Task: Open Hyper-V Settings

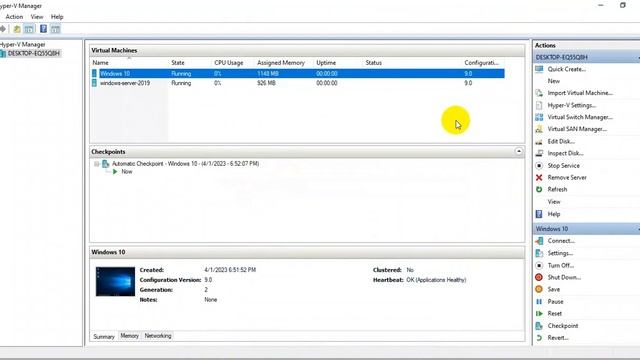Action: [x=571, y=105]
